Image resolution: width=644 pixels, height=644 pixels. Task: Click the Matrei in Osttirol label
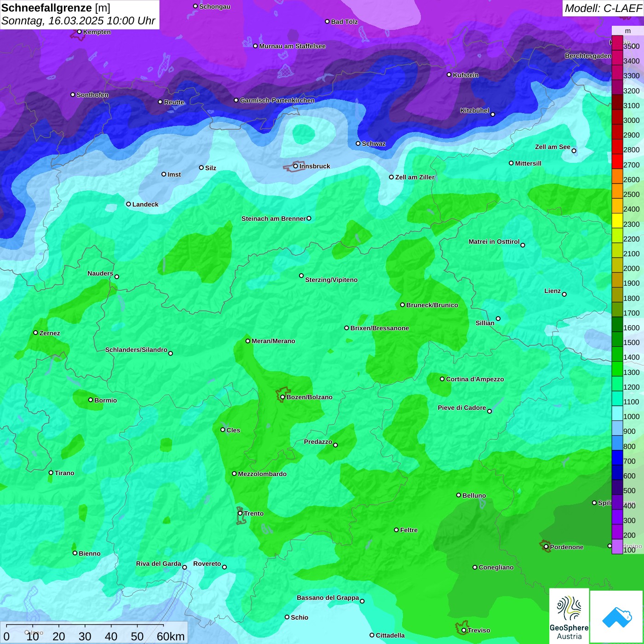[494, 241]
